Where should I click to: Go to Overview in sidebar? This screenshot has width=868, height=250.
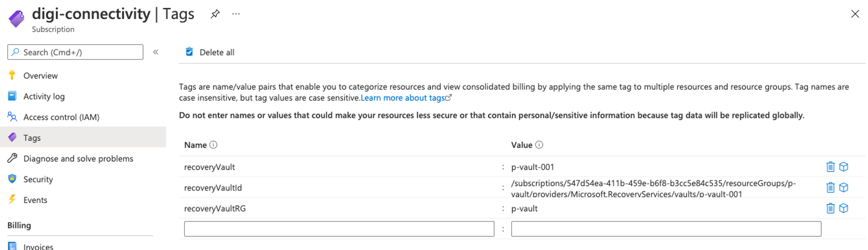[x=40, y=76]
